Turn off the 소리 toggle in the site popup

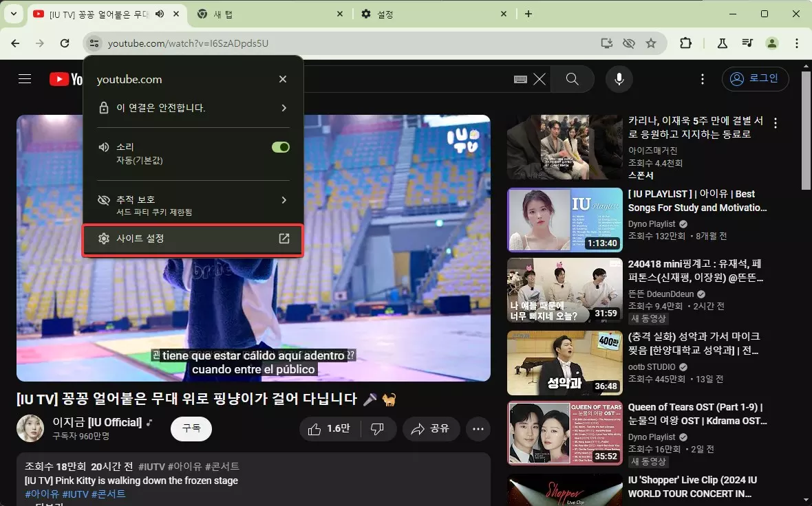click(280, 146)
